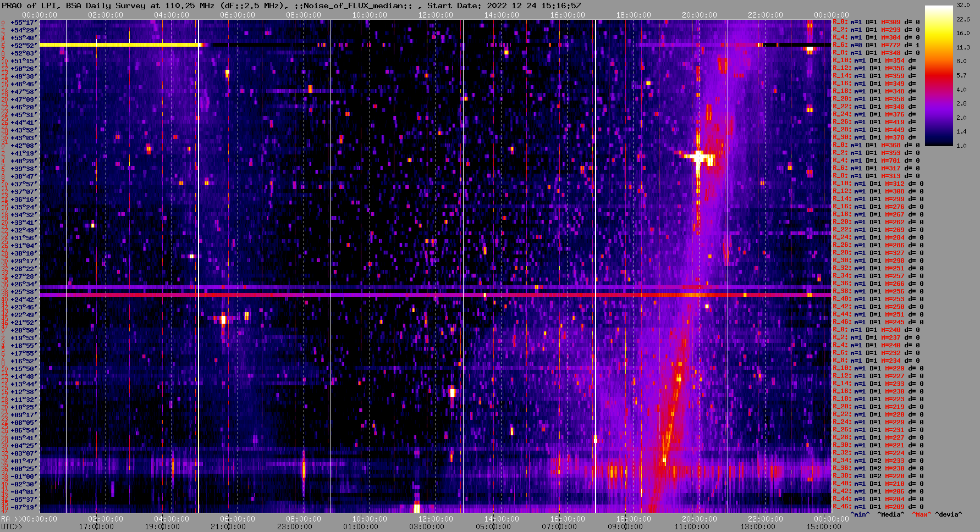Click UTC time label 17:00:00
Image resolution: width=980 pixels, height=532 pixels.
tap(96, 527)
